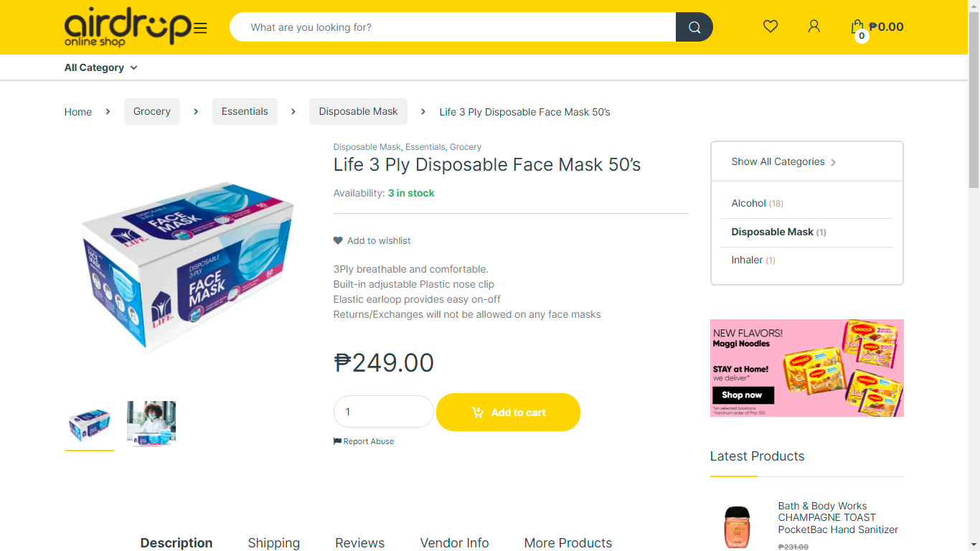Open the Alcohol category link
The width and height of the screenshot is (980, 551).
(x=748, y=203)
